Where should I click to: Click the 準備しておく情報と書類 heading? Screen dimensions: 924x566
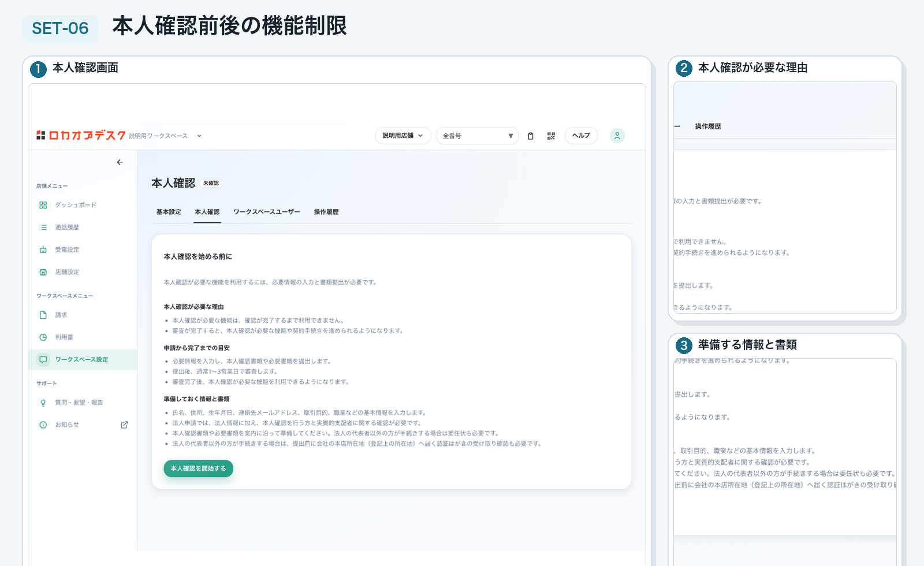coord(196,399)
